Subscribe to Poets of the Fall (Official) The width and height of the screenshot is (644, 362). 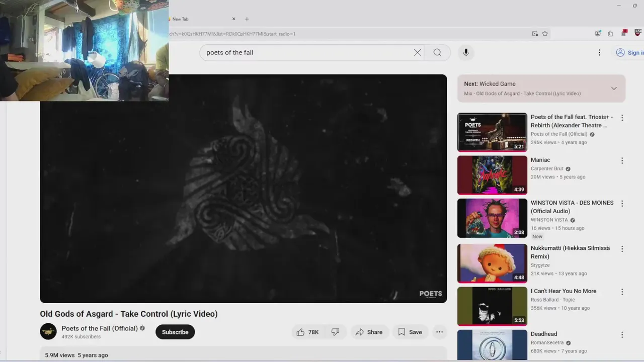click(x=175, y=332)
